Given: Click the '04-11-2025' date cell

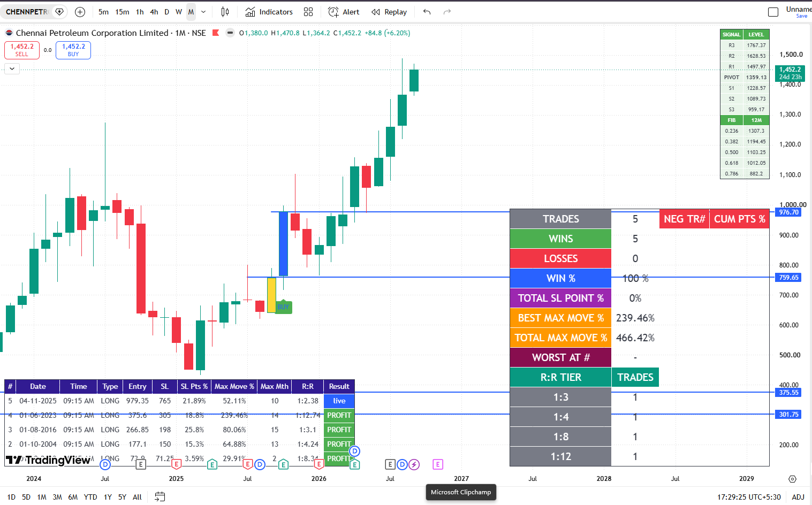Looking at the screenshot, I should 38,401.
